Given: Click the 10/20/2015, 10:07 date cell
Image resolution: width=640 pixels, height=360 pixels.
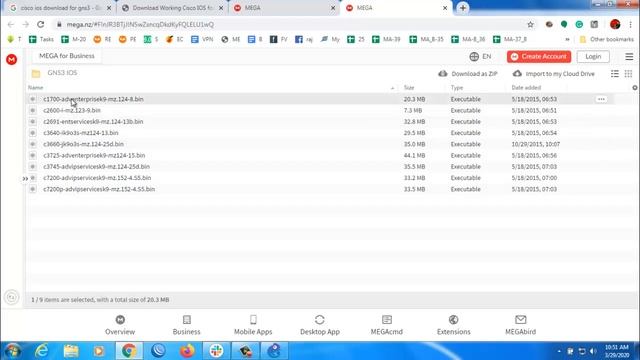Looking at the screenshot, I should click(x=536, y=144).
